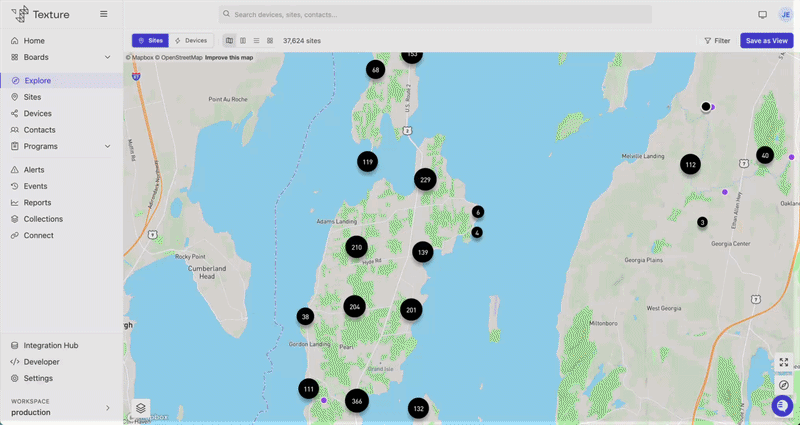Click the 132 sites cluster marker
Image resolution: width=800 pixels, height=425 pixels.
418,408
